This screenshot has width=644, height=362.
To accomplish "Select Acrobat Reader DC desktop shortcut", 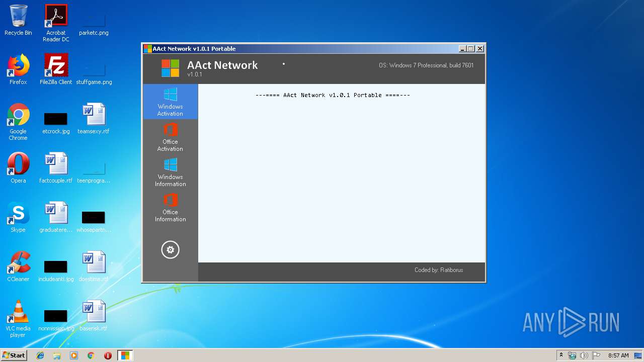I will 56,23.
